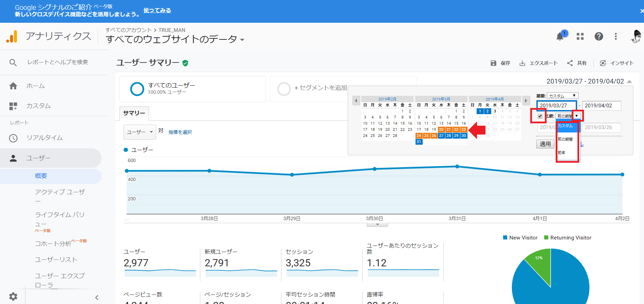Open the notifications bell icon

click(560, 37)
